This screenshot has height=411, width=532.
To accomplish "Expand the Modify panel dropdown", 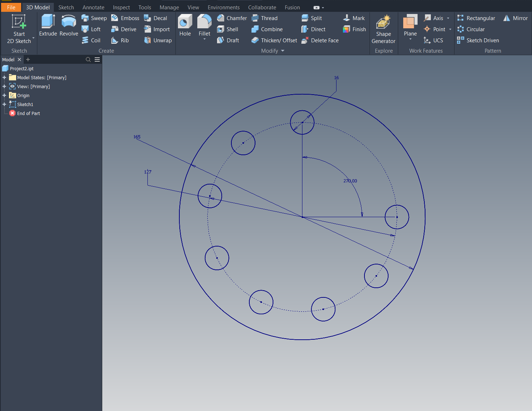I will coord(283,51).
